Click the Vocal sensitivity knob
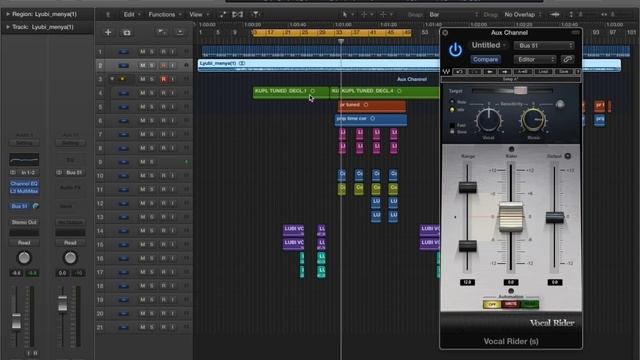The image size is (640, 360). point(489,120)
